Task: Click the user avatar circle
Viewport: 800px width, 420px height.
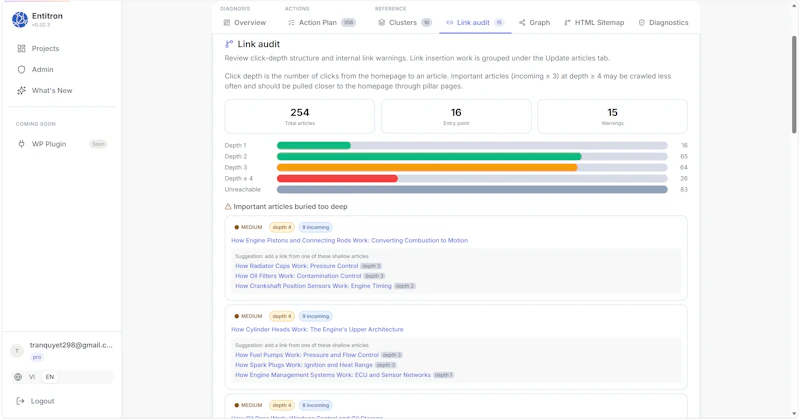Action: [17, 351]
